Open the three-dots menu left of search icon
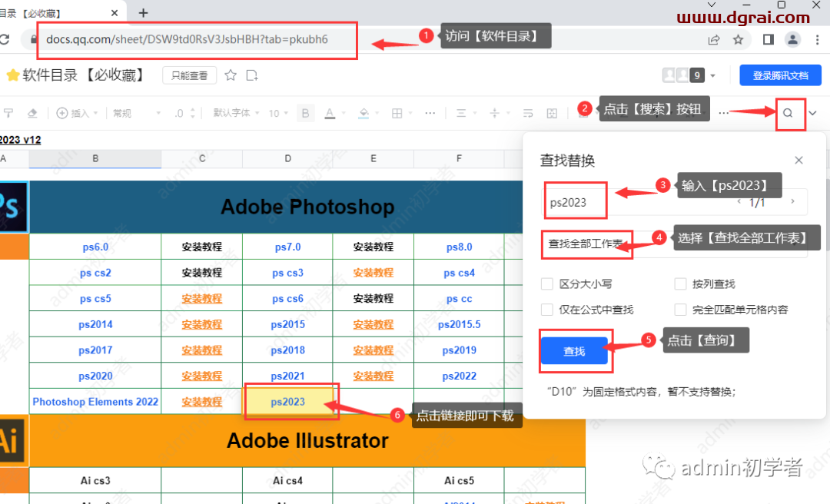The image size is (830, 504). pos(724,113)
